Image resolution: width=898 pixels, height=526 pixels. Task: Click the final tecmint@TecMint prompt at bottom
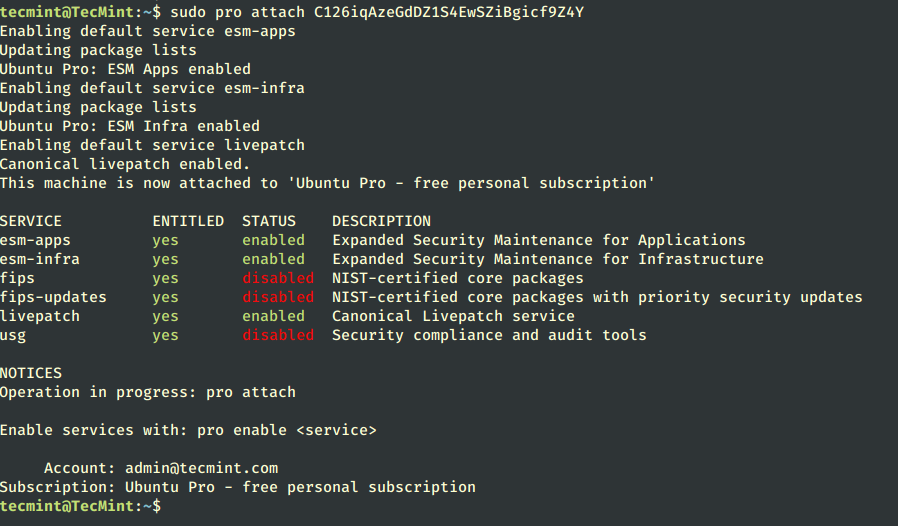[80, 506]
